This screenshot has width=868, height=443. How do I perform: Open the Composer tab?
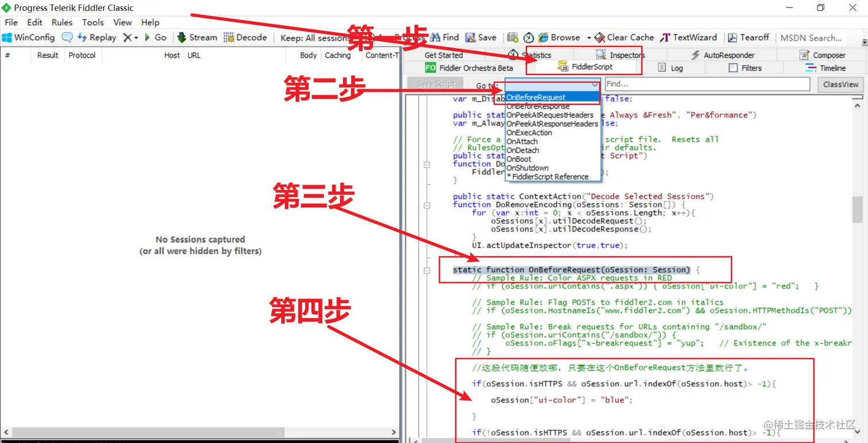pyautogui.click(x=822, y=55)
